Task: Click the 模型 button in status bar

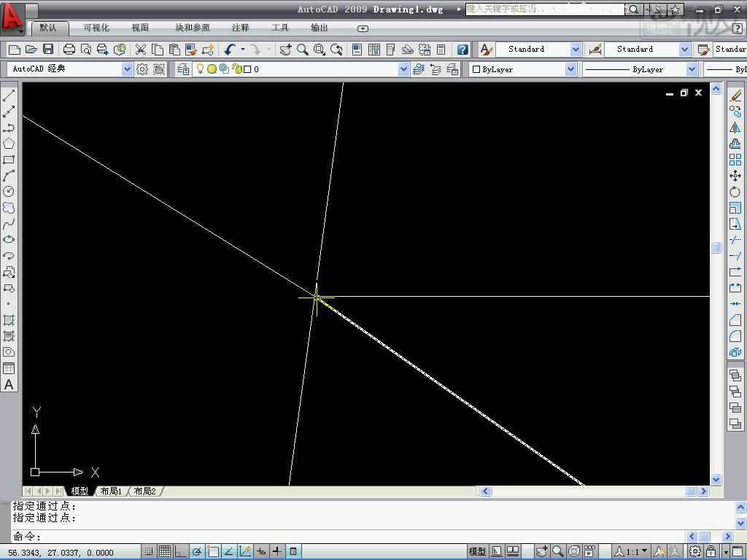Action: pyautogui.click(x=477, y=551)
